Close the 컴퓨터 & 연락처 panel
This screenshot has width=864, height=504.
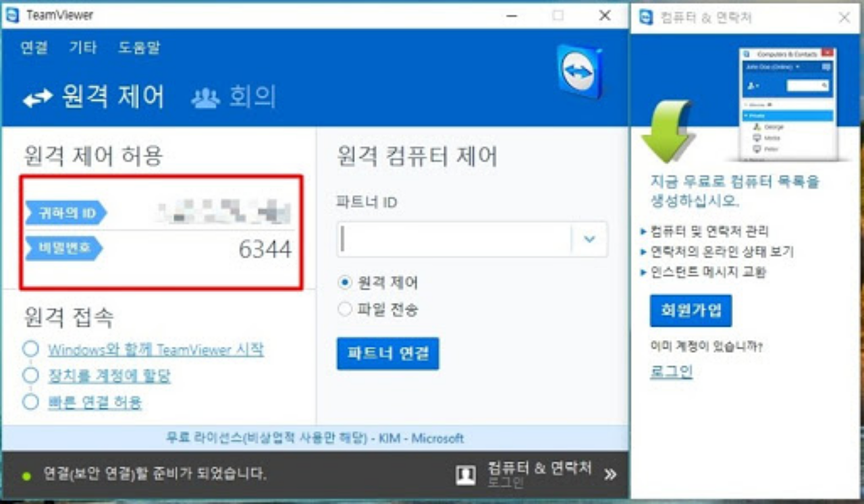tap(844, 18)
